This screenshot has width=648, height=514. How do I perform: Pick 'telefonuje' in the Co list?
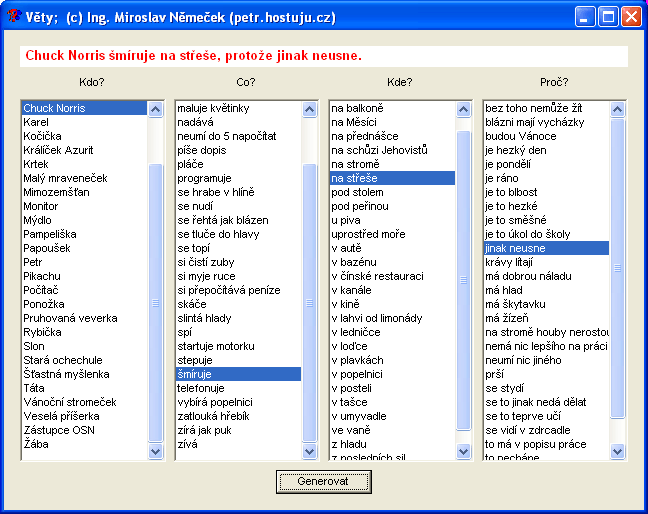pyautogui.click(x=201, y=388)
